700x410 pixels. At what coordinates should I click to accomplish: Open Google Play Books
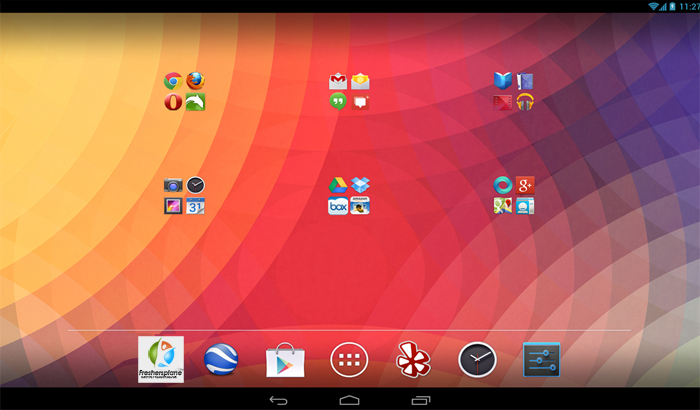(x=503, y=81)
